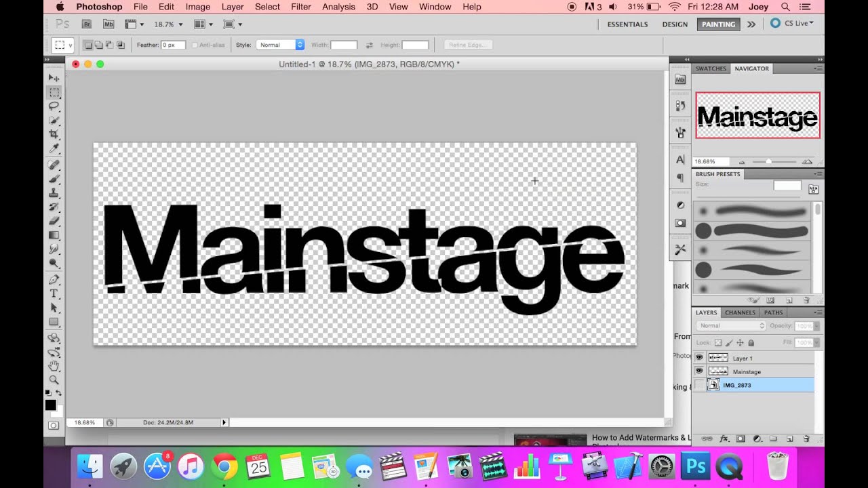
Task: Select the Move tool
Action: (54, 78)
